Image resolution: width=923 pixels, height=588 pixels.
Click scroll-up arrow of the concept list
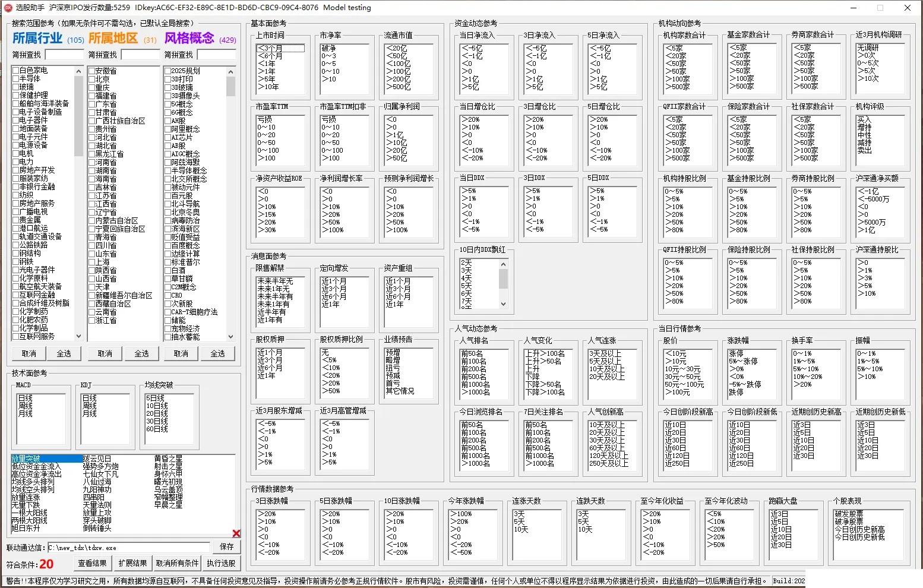[231, 71]
